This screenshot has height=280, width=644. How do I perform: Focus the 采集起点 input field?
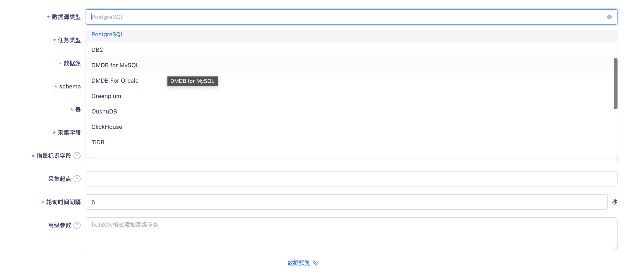351,179
